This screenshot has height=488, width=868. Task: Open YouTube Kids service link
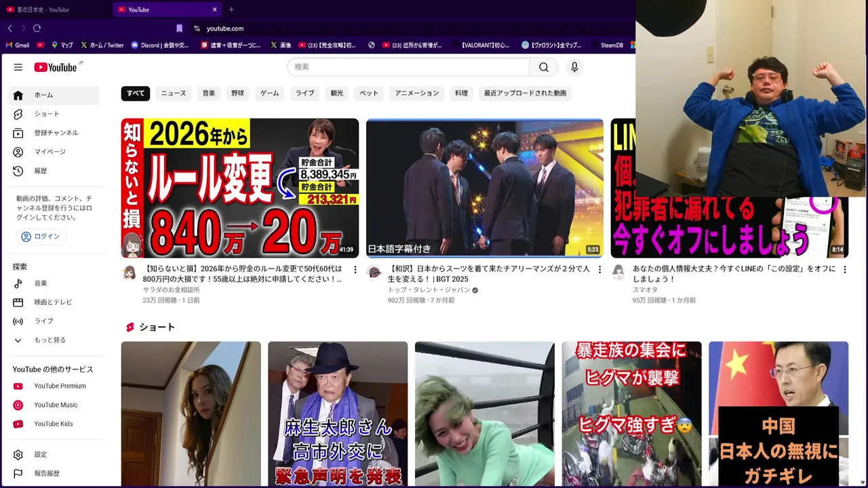[54, 424]
